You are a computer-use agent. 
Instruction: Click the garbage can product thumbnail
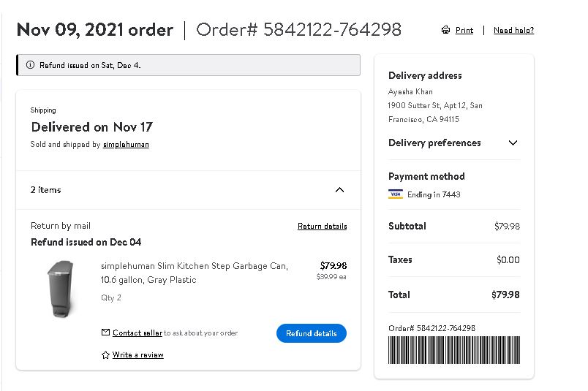(x=61, y=289)
